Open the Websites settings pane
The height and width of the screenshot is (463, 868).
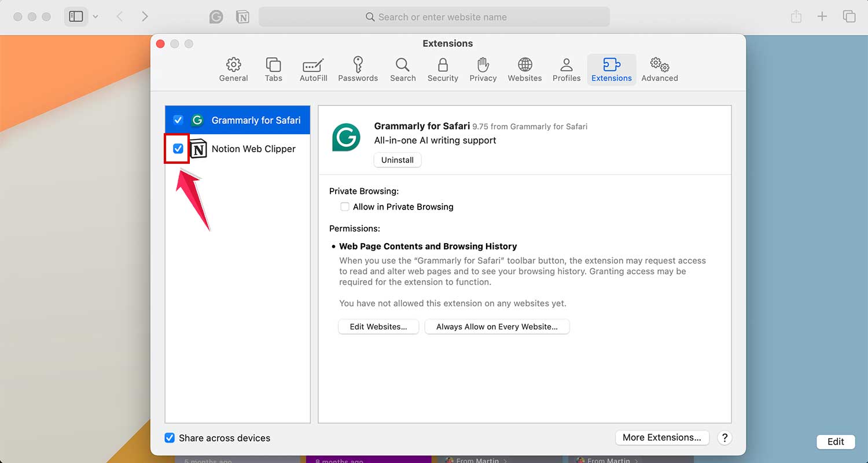[x=524, y=69]
